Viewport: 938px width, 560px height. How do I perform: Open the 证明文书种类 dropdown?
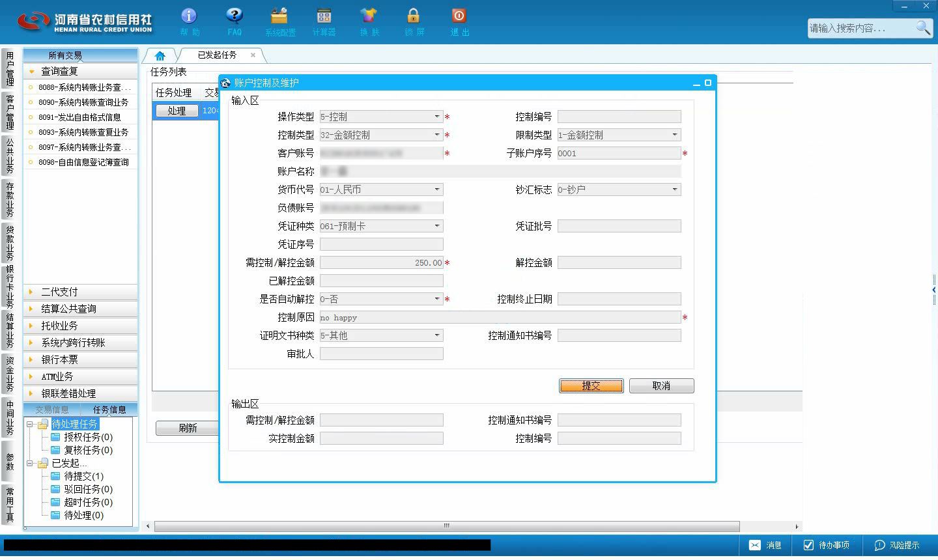tap(437, 335)
